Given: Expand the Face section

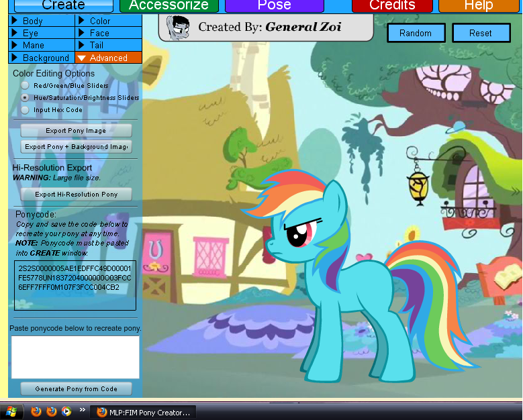Looking at the screenshot, I should coord(109,33).
